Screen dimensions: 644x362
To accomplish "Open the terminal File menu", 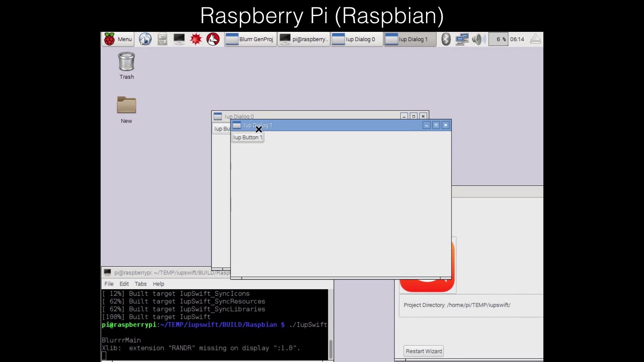I will [x=109, y=284].
